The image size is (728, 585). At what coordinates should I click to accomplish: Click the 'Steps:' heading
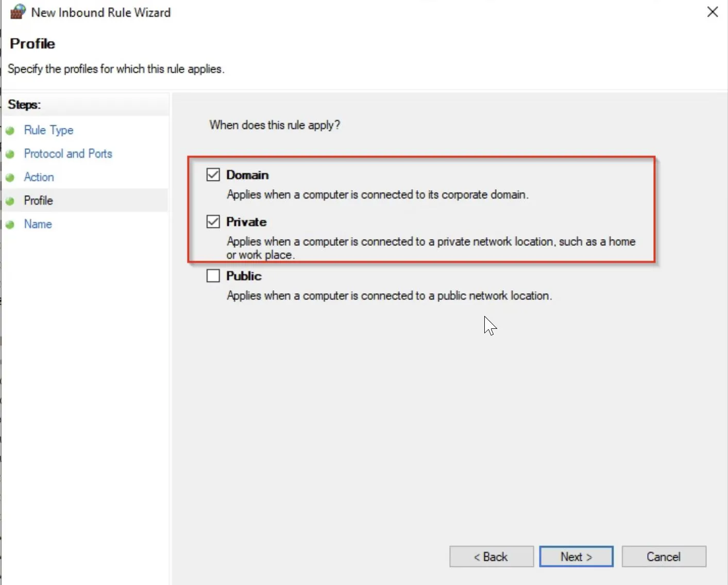pos(24,104)
